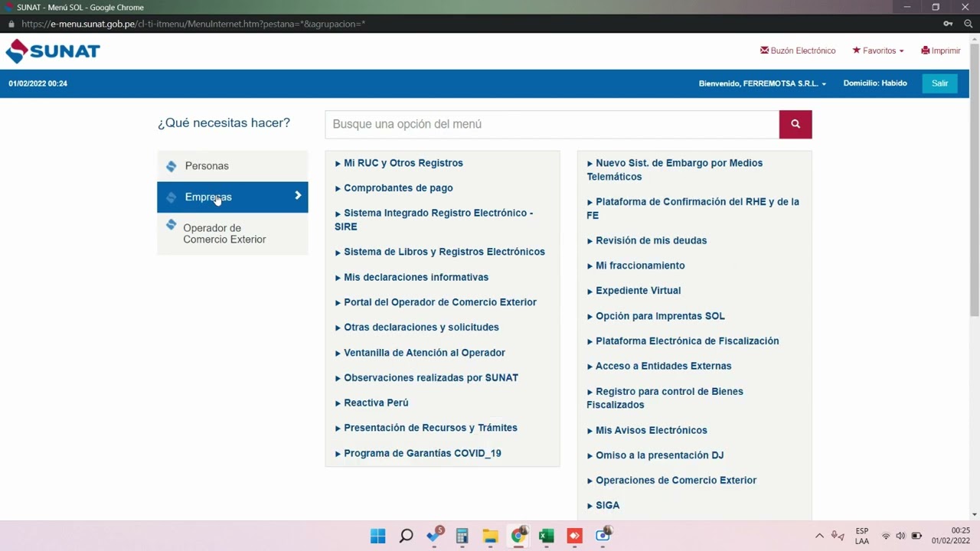Open Windows taskbar Search
Viewport: 980px width, 551px height.
[406, 536]
